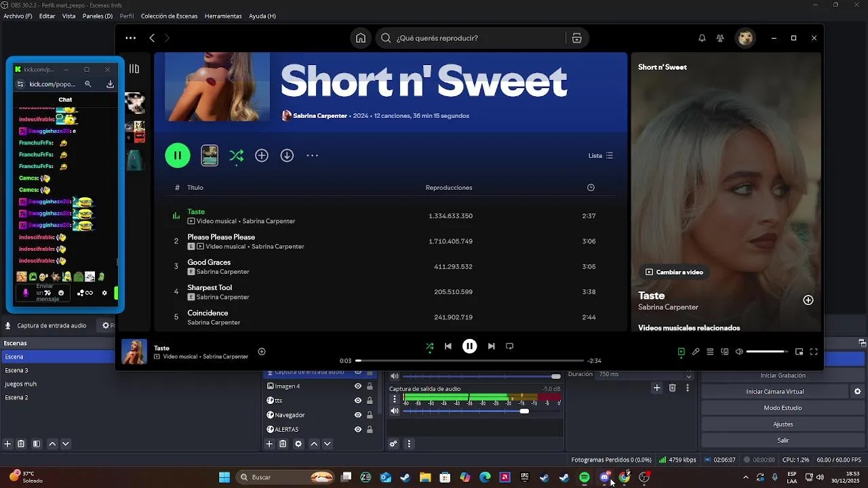868x488 pixels.
Task: Open Colección de Escenas menu
Action: pyautogui.click(x=168, y=16)
